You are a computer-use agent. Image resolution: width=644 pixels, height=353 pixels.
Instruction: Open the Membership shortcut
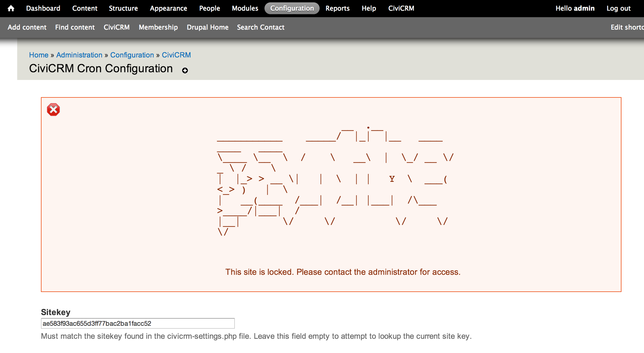point(158,27)
